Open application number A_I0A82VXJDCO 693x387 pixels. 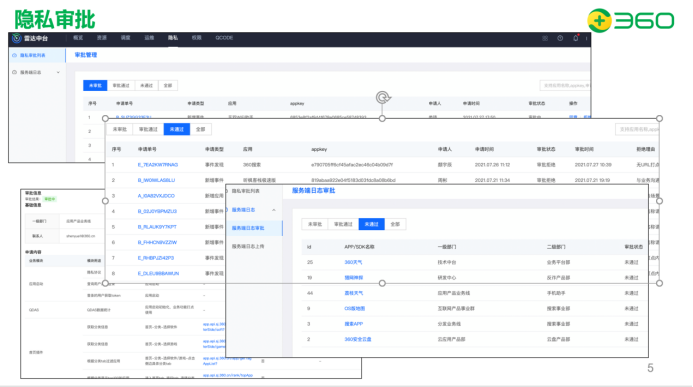156,196
